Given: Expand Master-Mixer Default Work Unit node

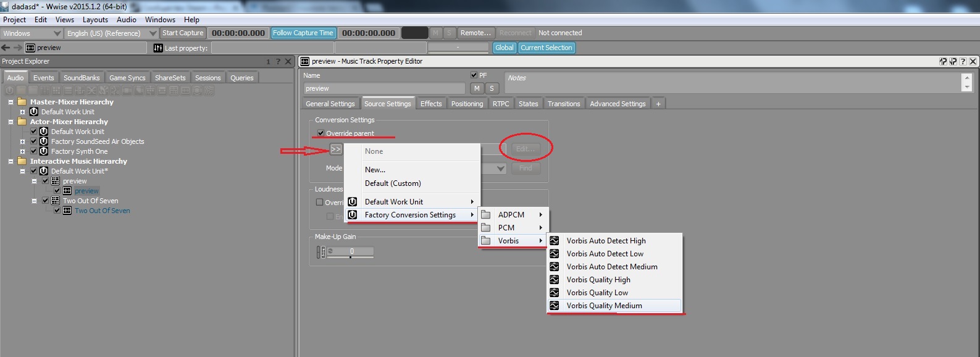Looking at the screenshot, I should pos(22,112).
